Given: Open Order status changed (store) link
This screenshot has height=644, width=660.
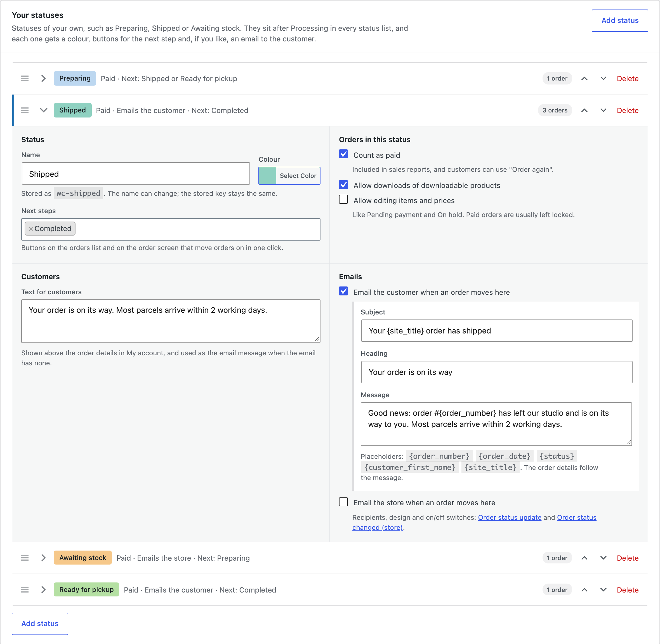Looking at the screenshot, I should coord(377,528).
